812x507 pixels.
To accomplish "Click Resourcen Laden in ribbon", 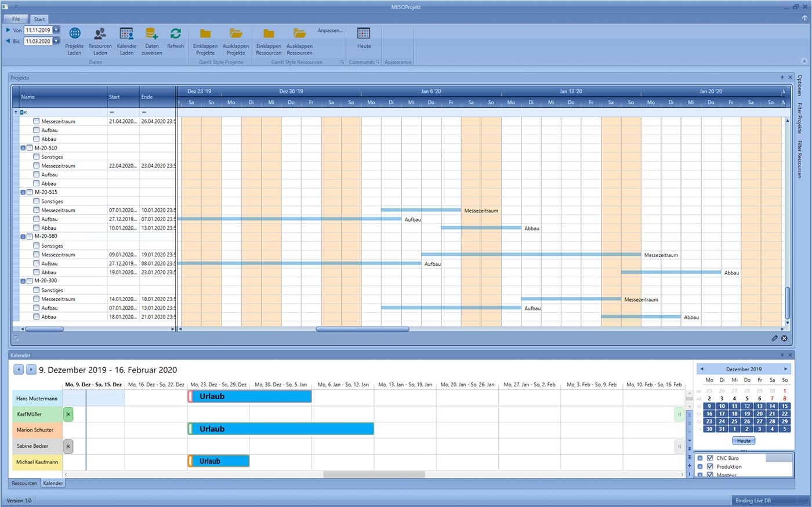I will [100, 41].
